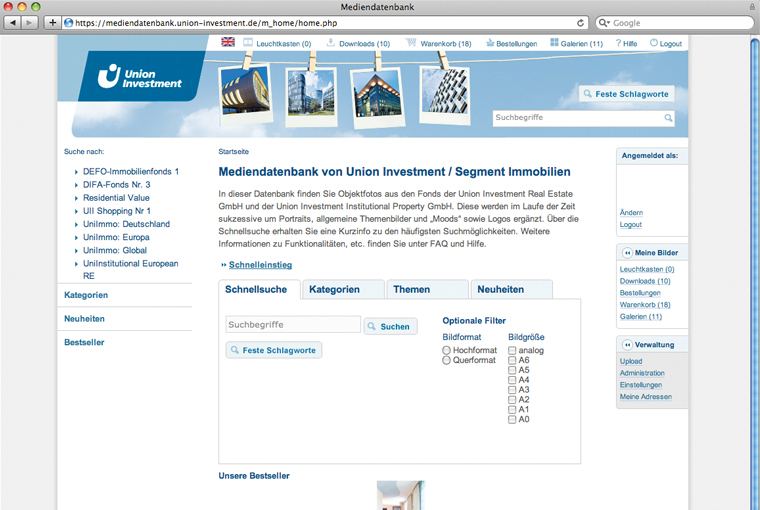Collapse the Meine Bilder panel
The width and height of the screenshot is (760, 510).
pos(626,253)
